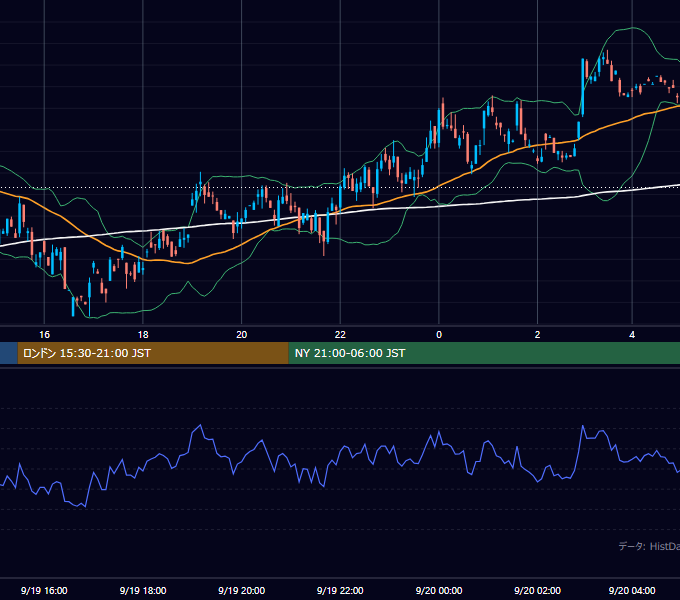
Task: Click the 9/19 20:00 date label
Action: (242, 590)
